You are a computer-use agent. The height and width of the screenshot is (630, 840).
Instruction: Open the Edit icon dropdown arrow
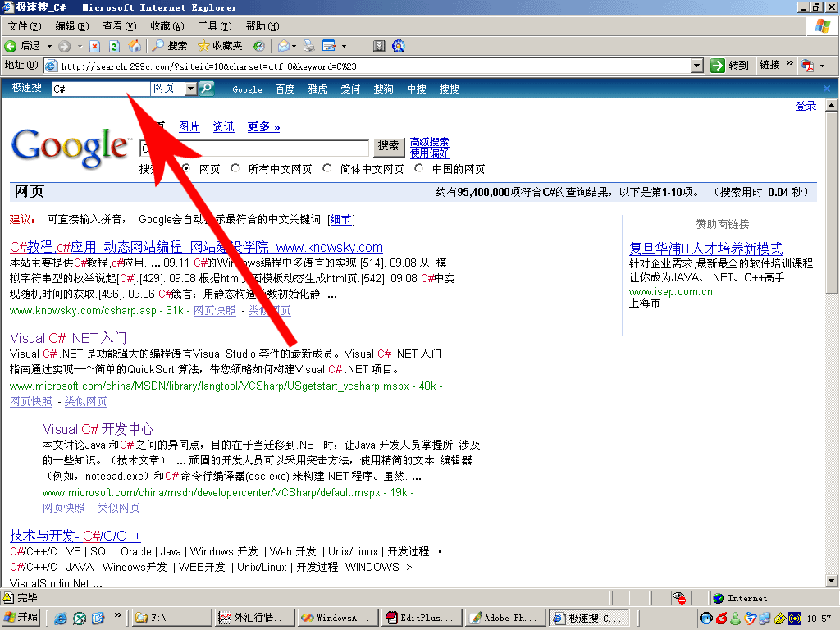tap(344, 46)
